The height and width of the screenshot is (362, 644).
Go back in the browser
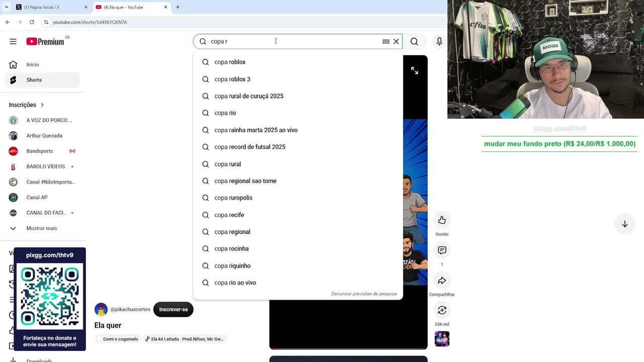coord(8,22)
